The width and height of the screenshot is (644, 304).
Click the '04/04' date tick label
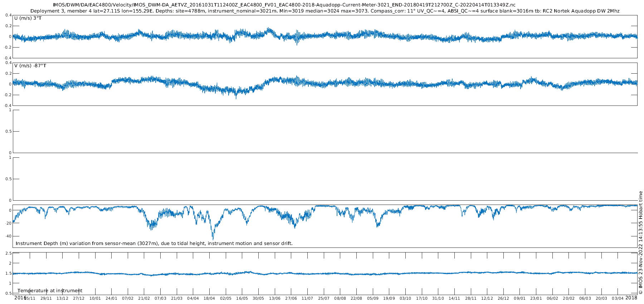pyautogui.click(x=193, y=298)
